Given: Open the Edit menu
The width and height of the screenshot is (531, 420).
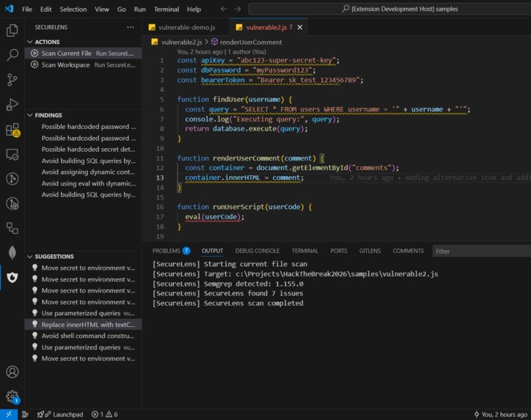Looking at the screenshot, I should pyautogui.click(x=45, y=9).
